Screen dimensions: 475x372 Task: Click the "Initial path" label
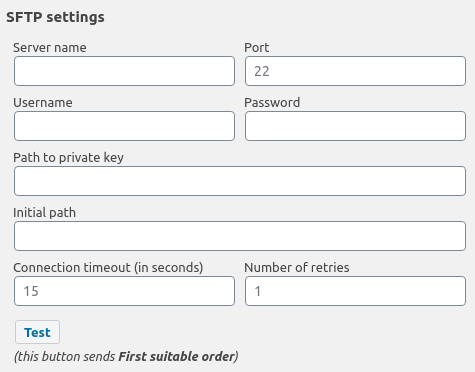[x=44, y=213]
